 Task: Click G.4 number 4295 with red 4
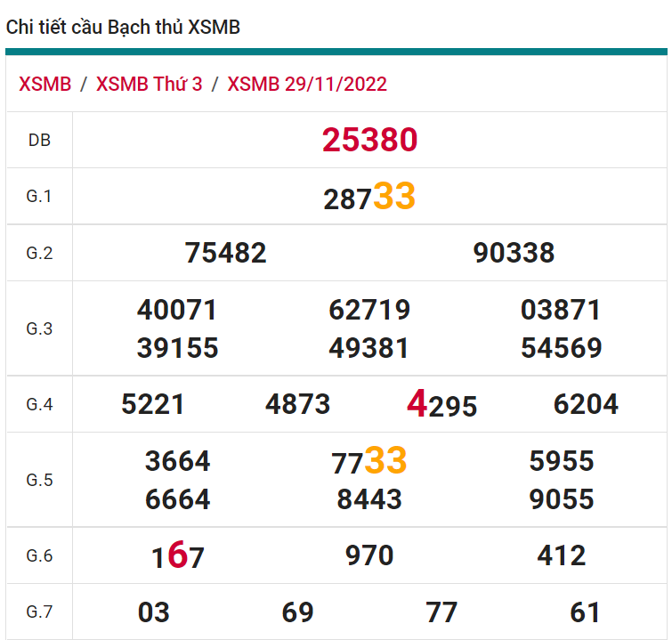(x=441, y=405)
